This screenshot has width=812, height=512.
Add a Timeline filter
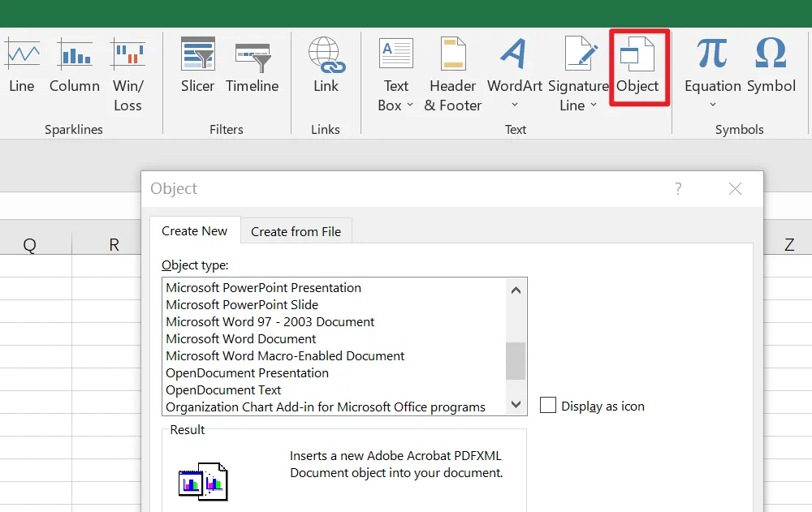(x=253, y=66)
